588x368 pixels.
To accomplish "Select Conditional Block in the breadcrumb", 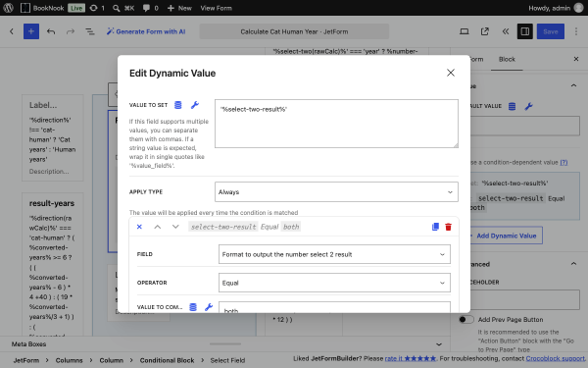I will coord(167,360).
